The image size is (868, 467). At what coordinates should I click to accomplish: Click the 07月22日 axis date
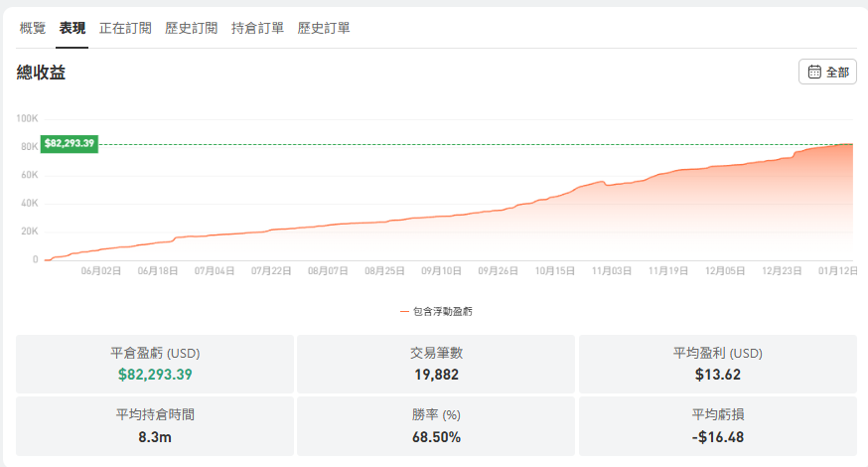pyautogui.click(x=271, y=271)
